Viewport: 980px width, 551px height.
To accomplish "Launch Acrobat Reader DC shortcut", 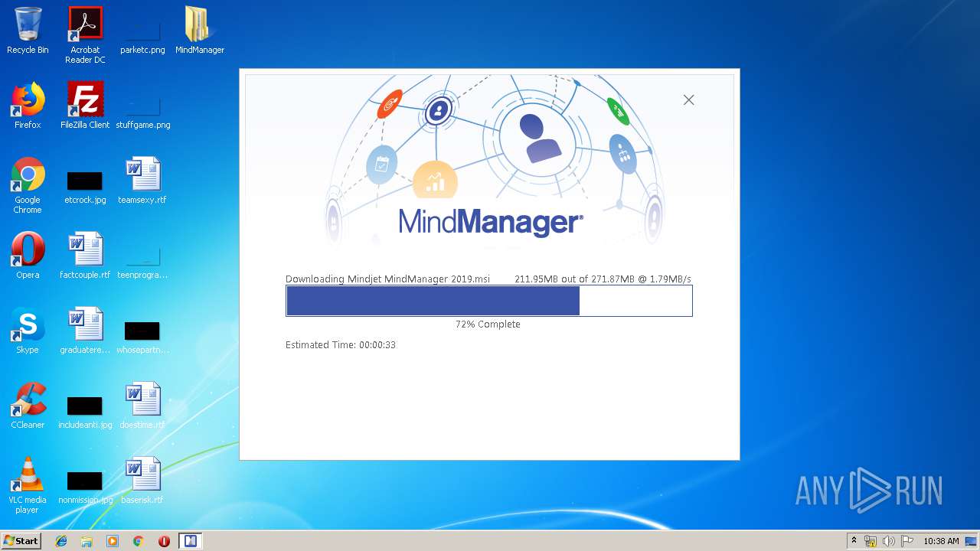I will pyautogui.click(x=85, y=35).
